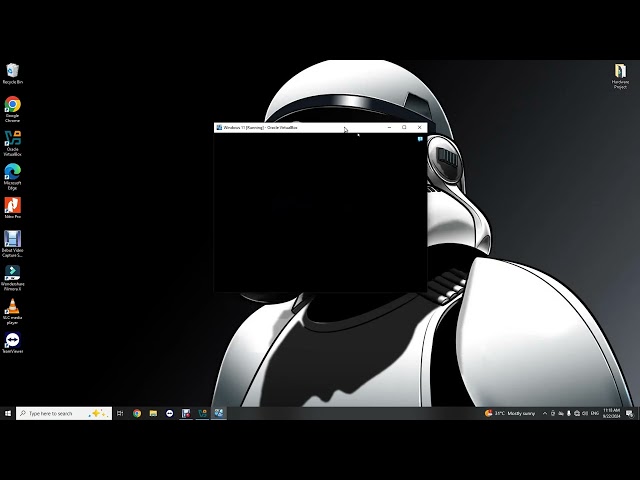Select the VLC media player desktop shortcut

[x=12, y=311]
